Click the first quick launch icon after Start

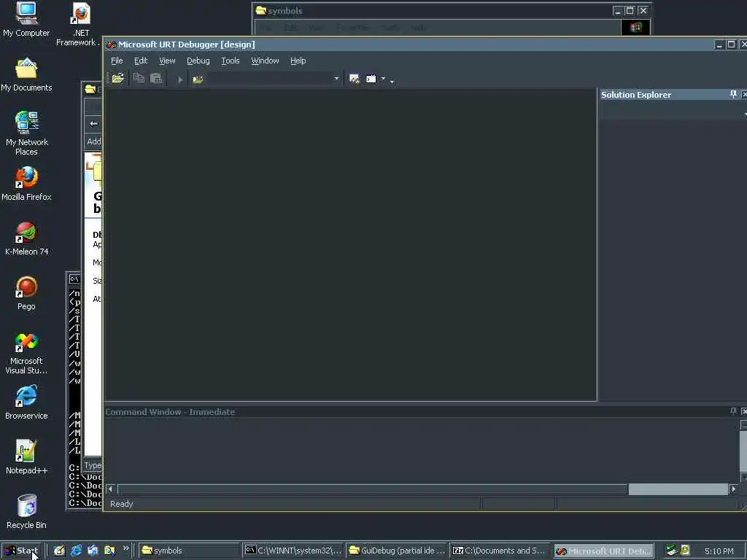click(x=59, y=551)
